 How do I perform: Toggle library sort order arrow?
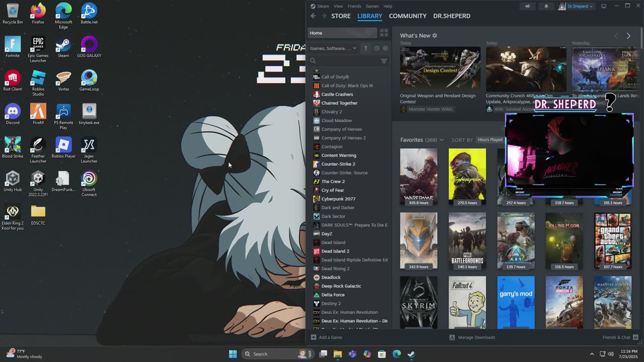366,48
